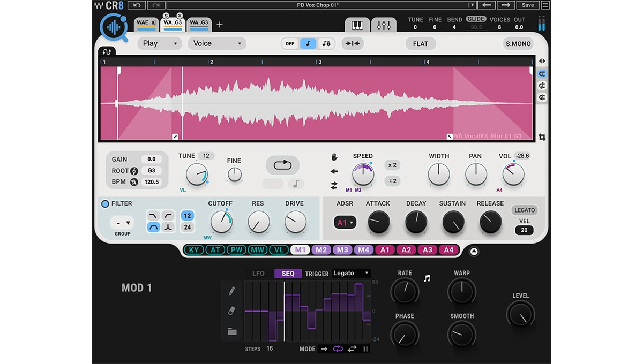Select the eraser tool in the sequencer panel
643x364 pixels.
coord(232,310)
